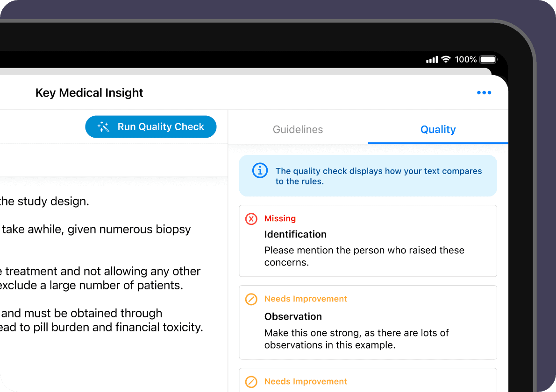Click the text line about study design
556x392 pixels.
pyautogui.click(x=44, y=201)
